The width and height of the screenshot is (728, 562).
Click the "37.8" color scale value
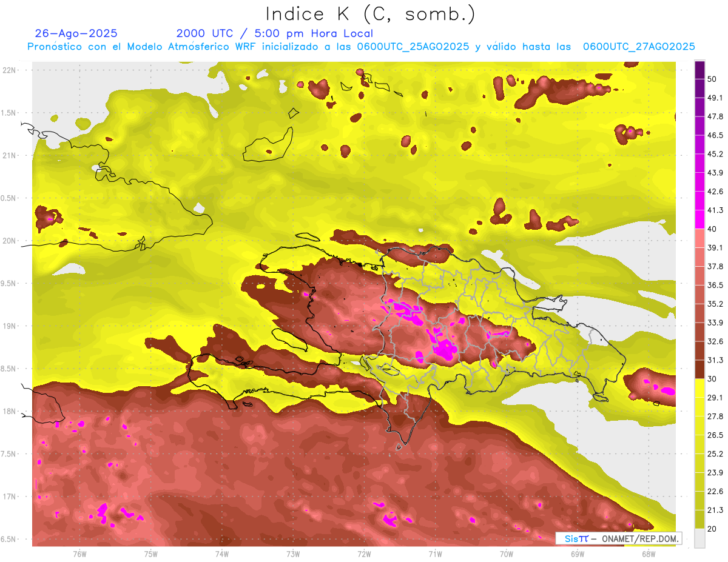(x=715, y=266)
